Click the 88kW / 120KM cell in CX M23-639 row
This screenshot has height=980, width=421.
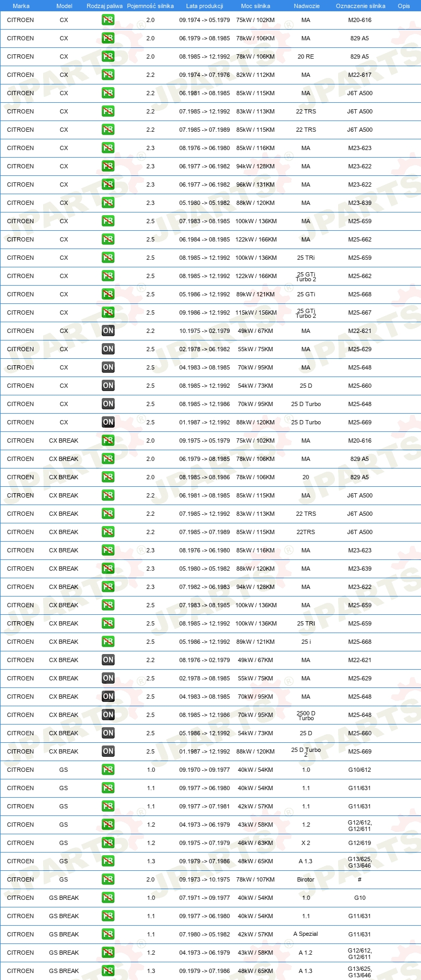click(256, 203)
